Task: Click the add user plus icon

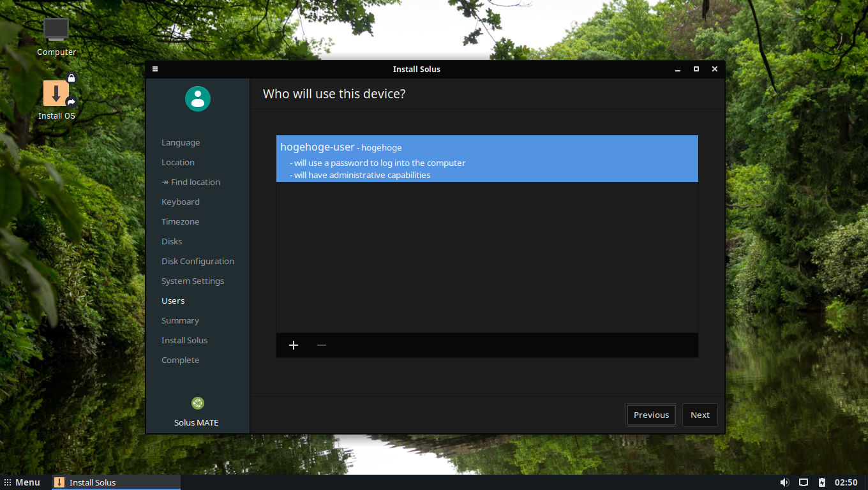Action: tap(294, 345)
